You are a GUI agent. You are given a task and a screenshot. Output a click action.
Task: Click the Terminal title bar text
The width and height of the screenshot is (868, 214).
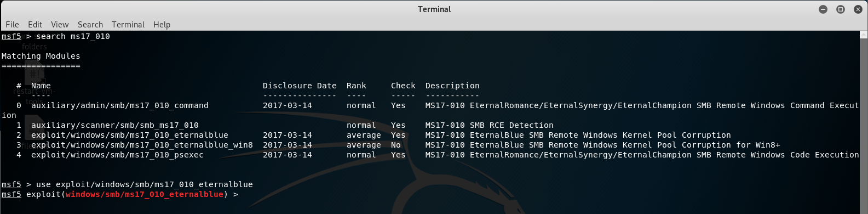pyautogui.click(x=434, y=9)
